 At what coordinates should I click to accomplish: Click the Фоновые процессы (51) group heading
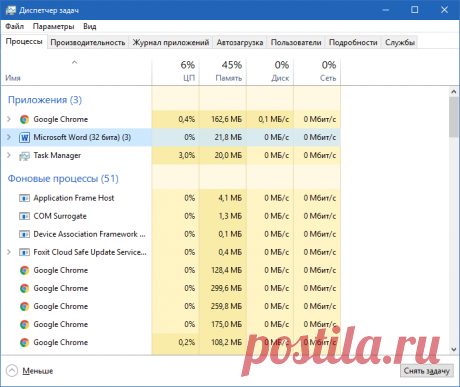coord(63,179)
